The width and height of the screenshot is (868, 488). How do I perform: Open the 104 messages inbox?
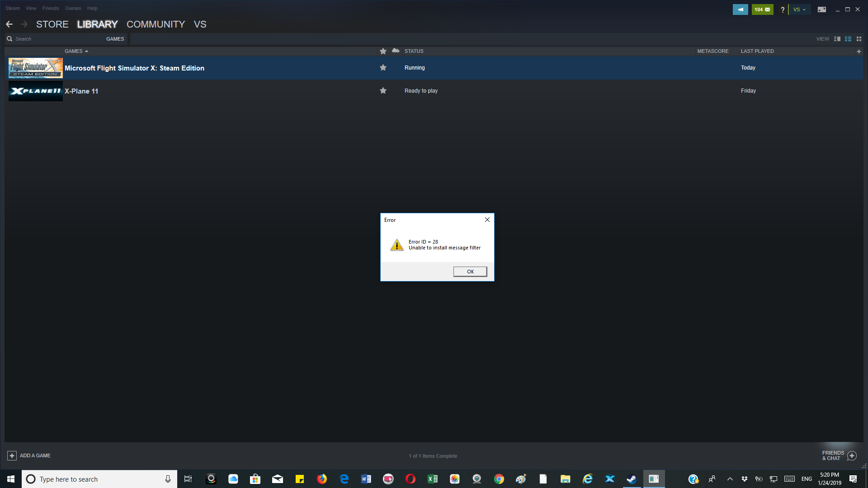click(762, 9)
